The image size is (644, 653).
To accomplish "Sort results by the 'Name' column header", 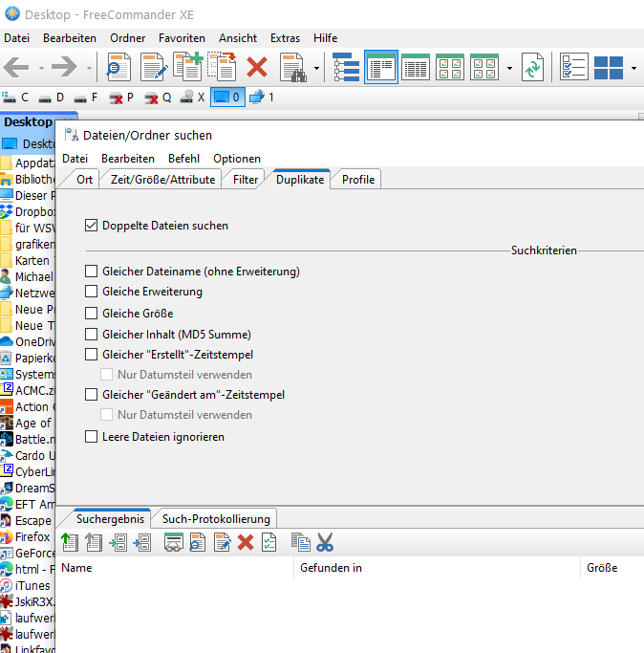I will point(76,568).
